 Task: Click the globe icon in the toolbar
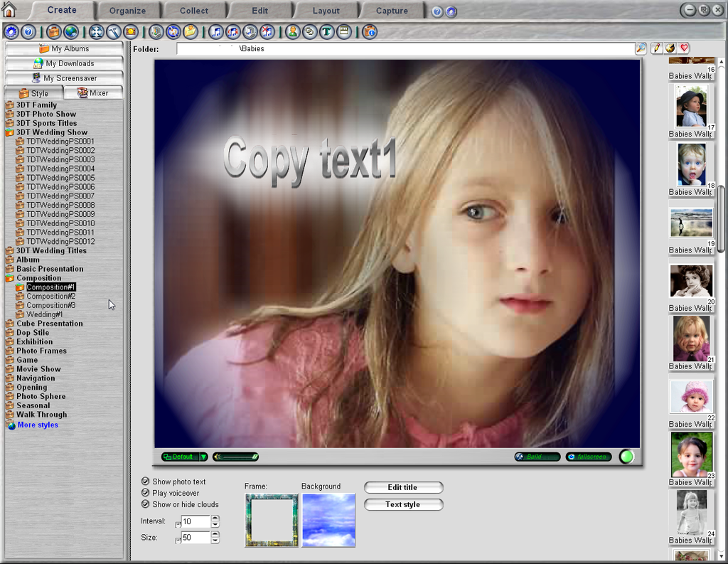coord(71,32)
